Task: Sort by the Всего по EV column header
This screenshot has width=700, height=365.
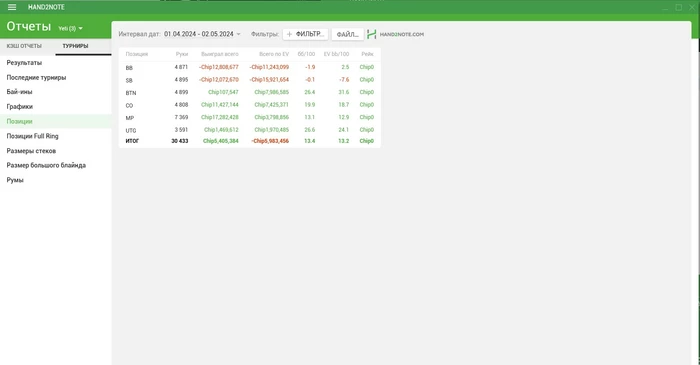Action: (274, 54)
